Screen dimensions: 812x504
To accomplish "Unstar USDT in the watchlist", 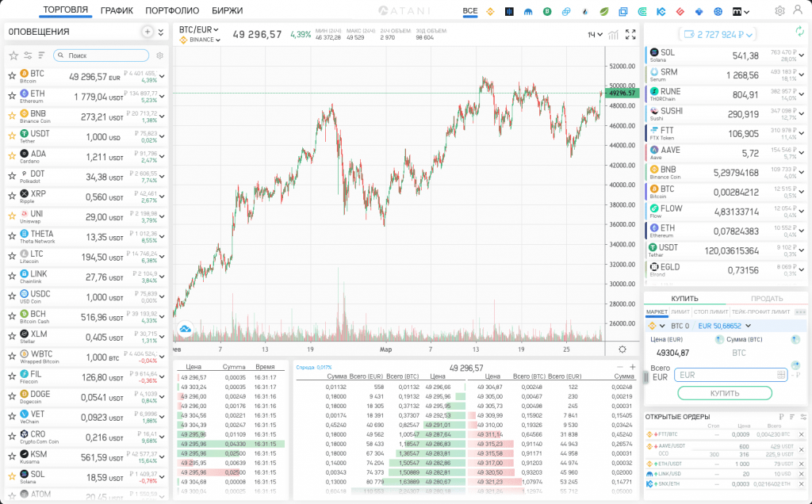I will click(x=12, y=136).
